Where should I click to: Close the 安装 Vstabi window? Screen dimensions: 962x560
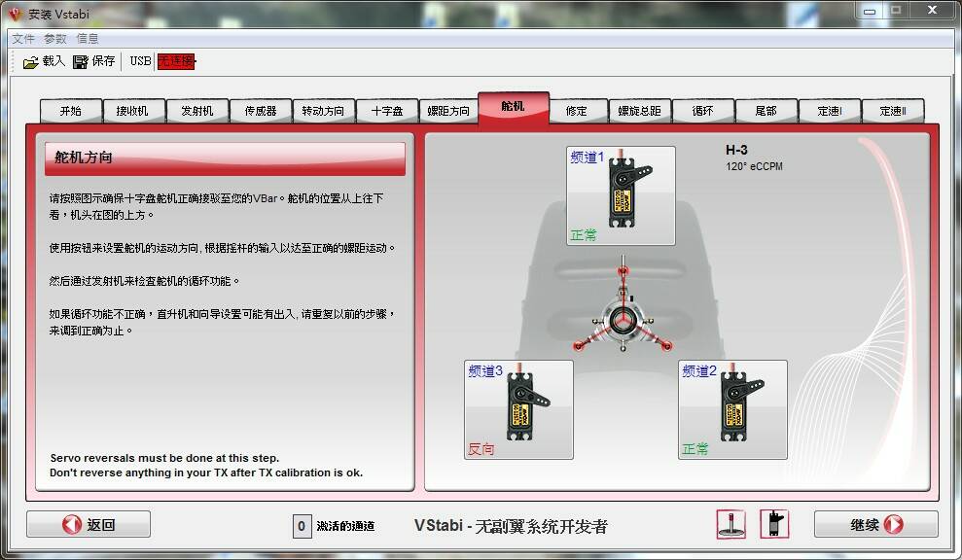[932, 11]
